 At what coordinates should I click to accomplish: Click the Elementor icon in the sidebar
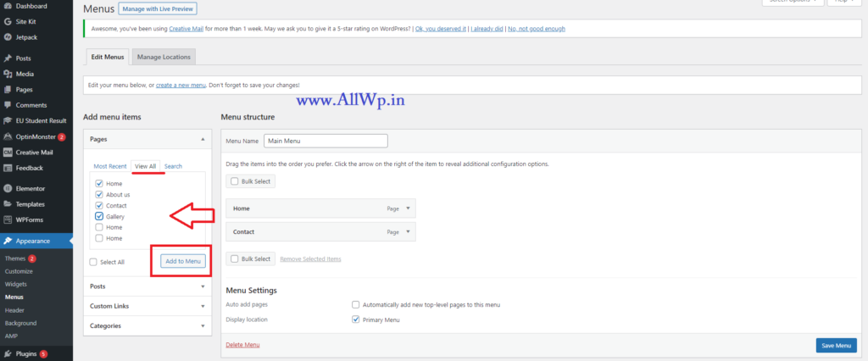(8, 188)
